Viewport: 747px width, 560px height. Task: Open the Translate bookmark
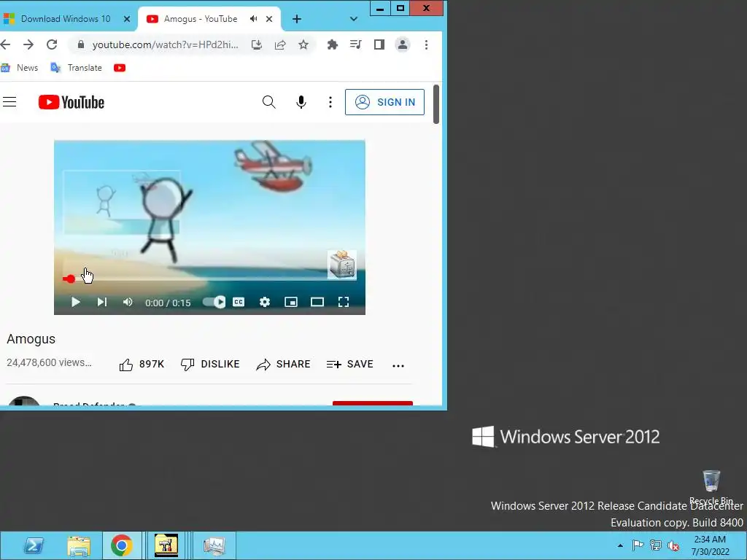pos(76,68)
